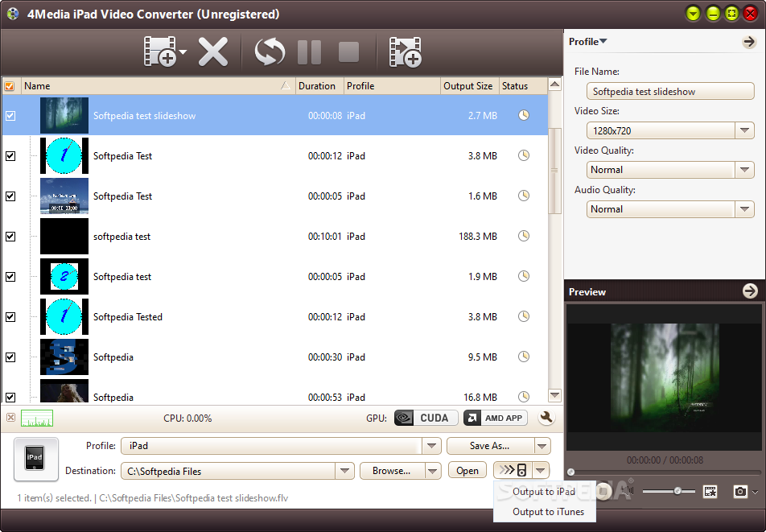The height and width of the screenshot is (532, 766).
Task: Take a snapshot with the camera icon
Action: [x=740, y=492]
